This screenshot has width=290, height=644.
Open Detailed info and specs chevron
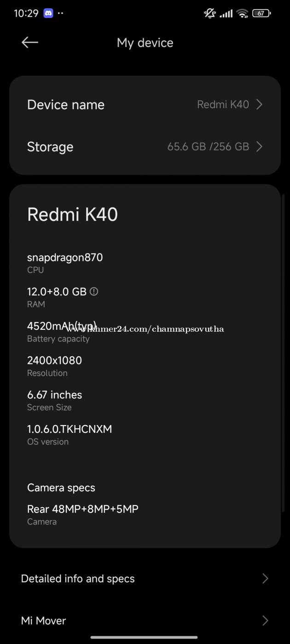point(265,579)
